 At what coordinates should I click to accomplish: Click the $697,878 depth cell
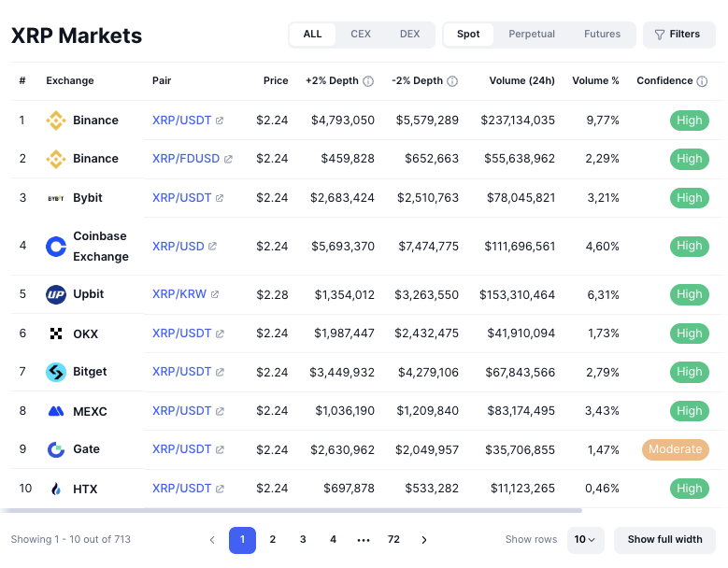350,489
